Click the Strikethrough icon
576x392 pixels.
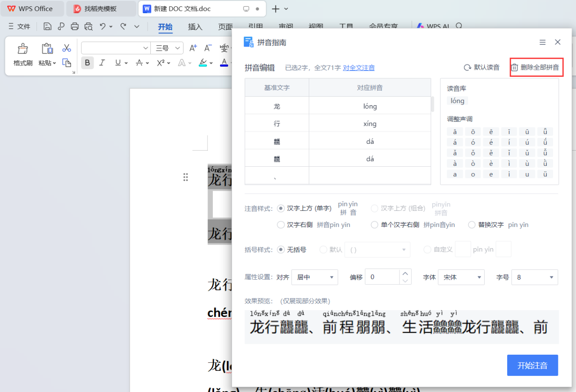139,62
